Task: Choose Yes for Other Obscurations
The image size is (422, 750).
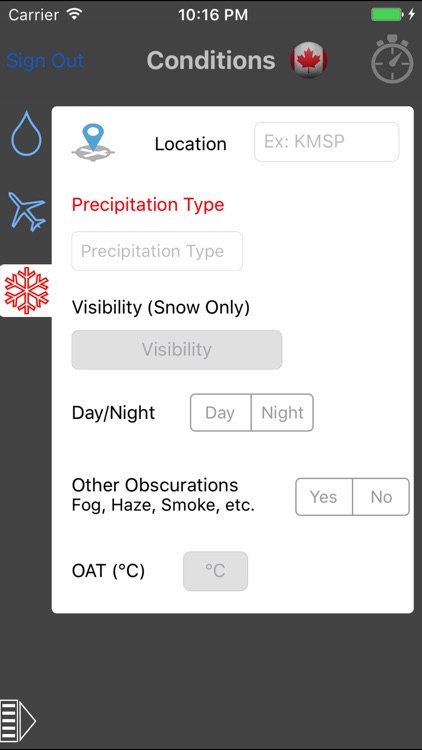Action: pos(324,496)
